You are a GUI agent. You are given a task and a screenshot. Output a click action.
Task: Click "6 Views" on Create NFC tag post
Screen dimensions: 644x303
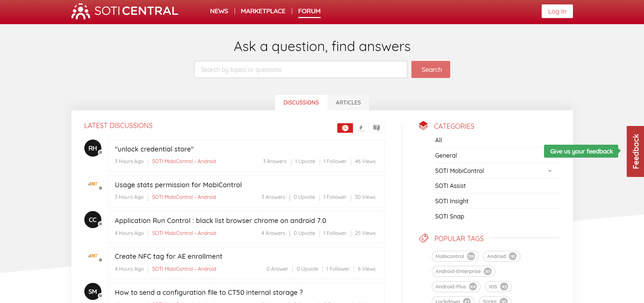coord(367,269)
